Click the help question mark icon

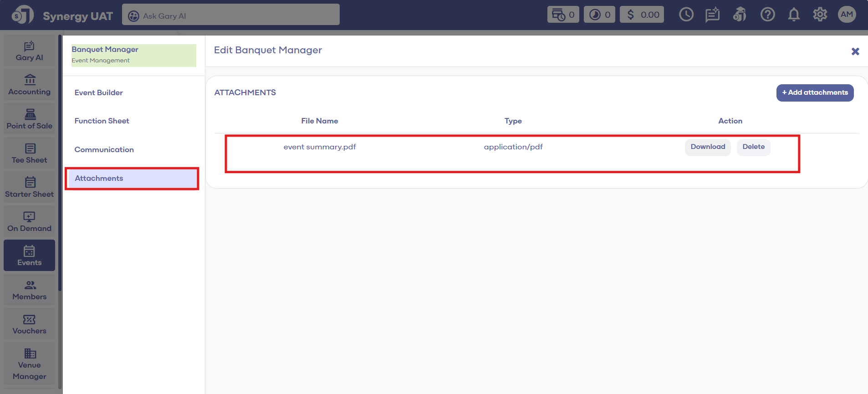pyautogui.click(x=767, y=15)
